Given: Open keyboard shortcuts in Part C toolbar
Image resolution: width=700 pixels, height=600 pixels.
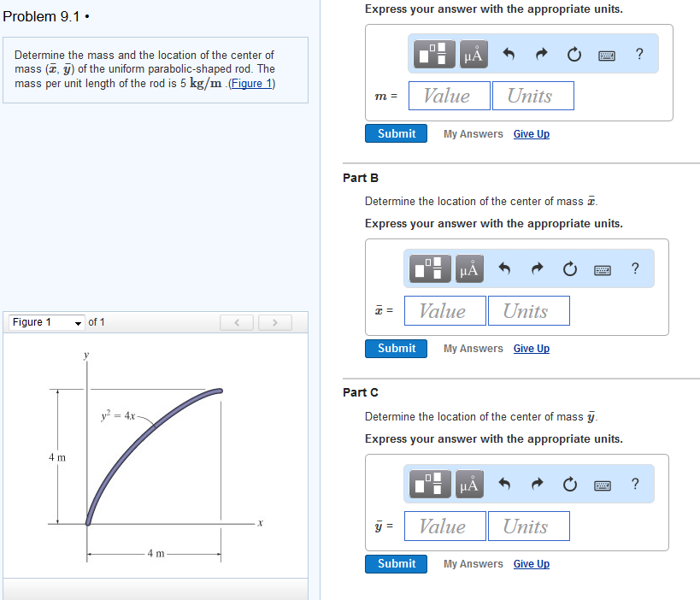Looking at the screenshot, I should 603,485.
